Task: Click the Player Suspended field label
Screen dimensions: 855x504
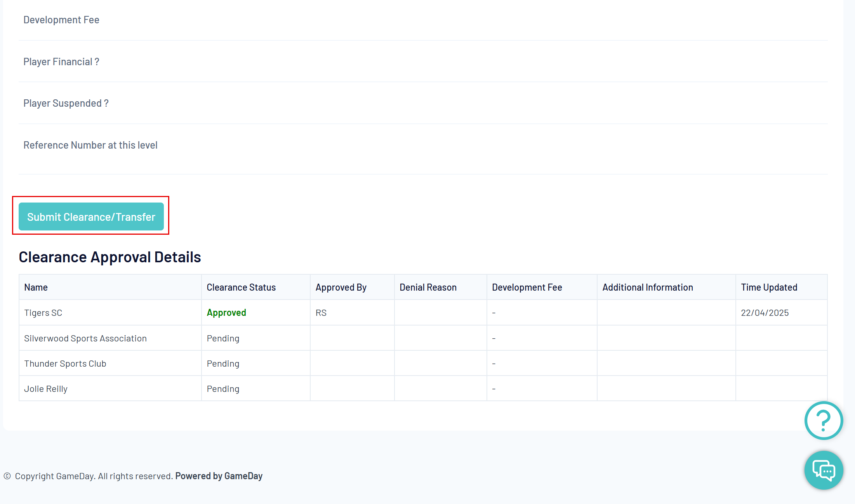Action: (66, 103)
